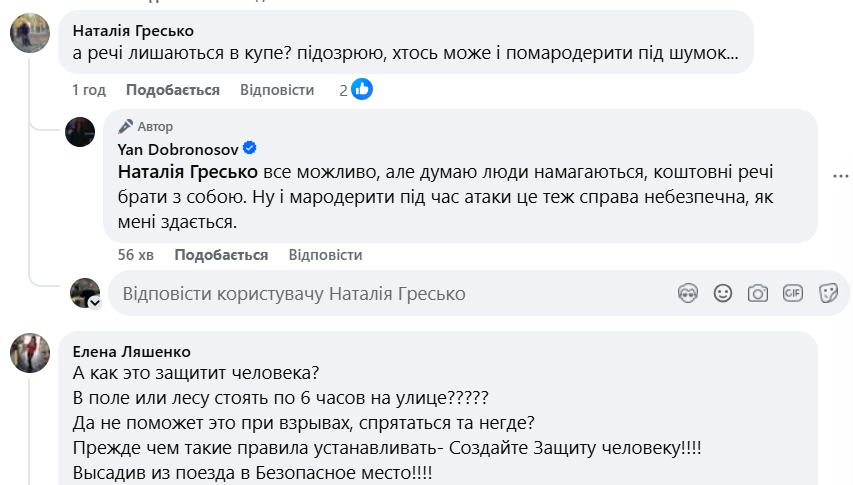Open the sticker picker in reply box
Image resolution: width=853 pixels, height=485 pixels.
(x=828, y=293)
